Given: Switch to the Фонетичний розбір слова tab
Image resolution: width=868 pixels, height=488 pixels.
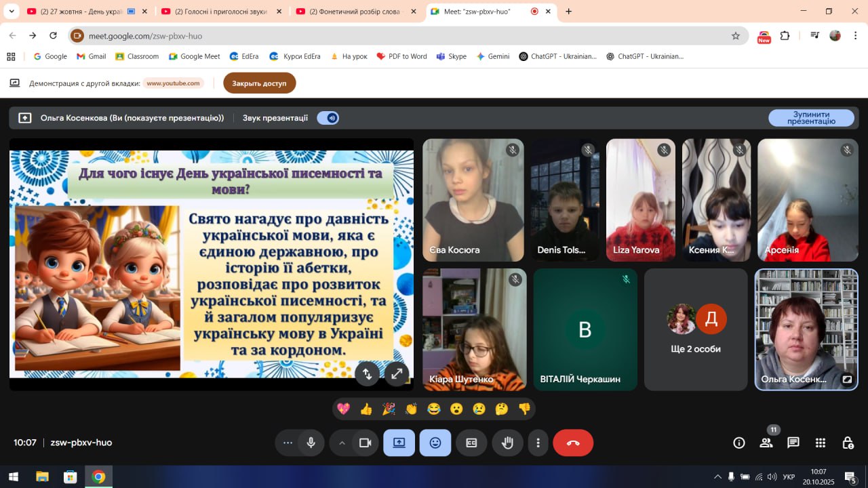Looking at the screenshot, I should [355, 12].
